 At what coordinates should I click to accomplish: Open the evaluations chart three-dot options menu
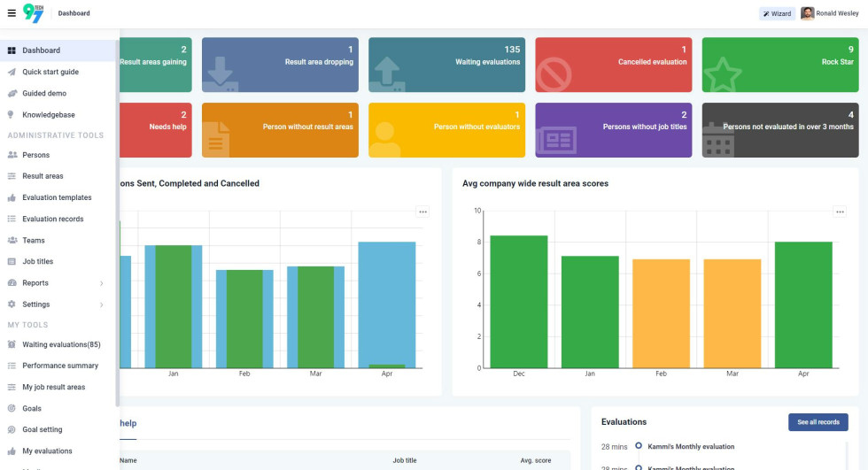tap(422, 212)
